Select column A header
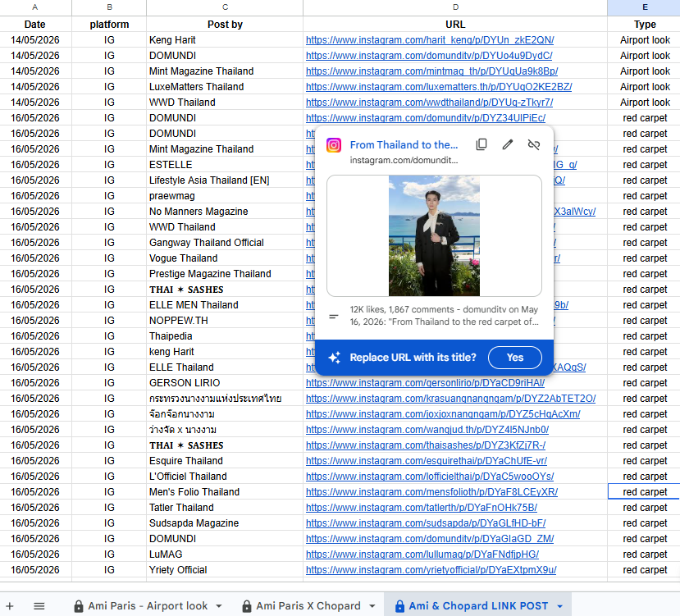 click(35, 7)
